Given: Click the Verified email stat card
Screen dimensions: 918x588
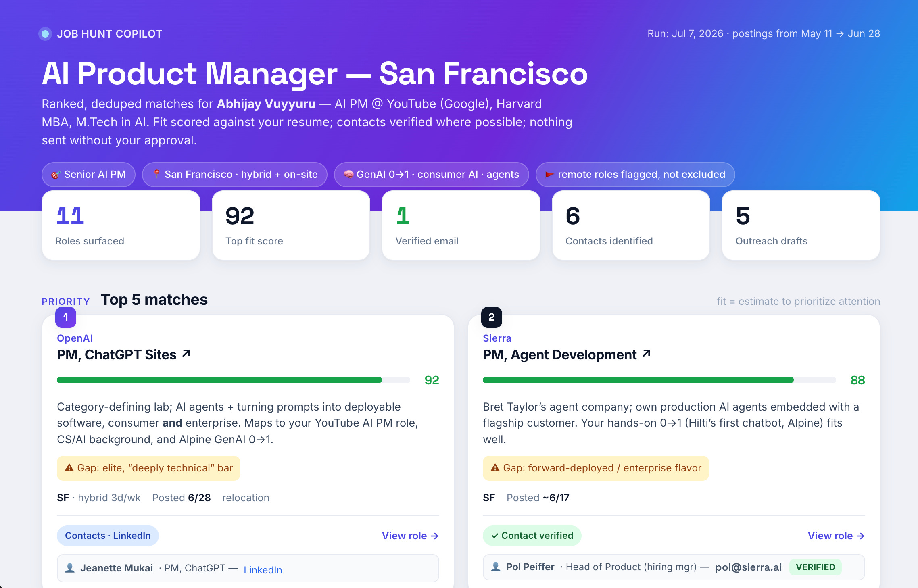Looking at the screenshot, I should (461, 225).
